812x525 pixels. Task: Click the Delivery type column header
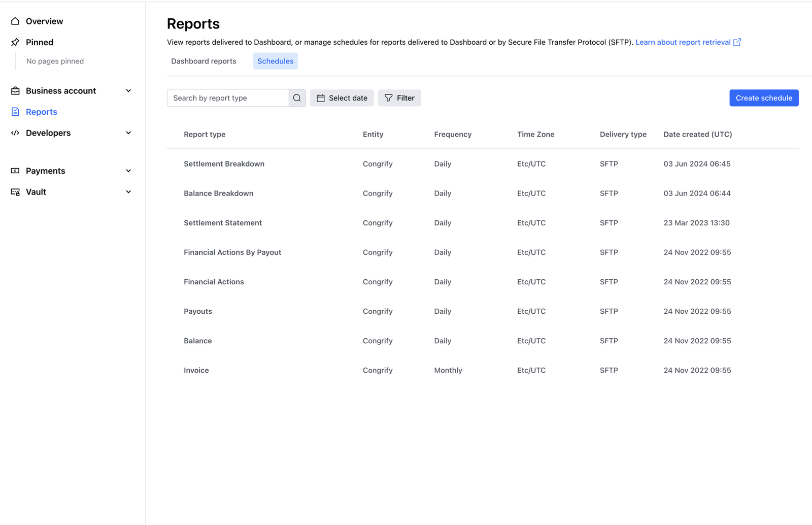click(x=623, y=135)
